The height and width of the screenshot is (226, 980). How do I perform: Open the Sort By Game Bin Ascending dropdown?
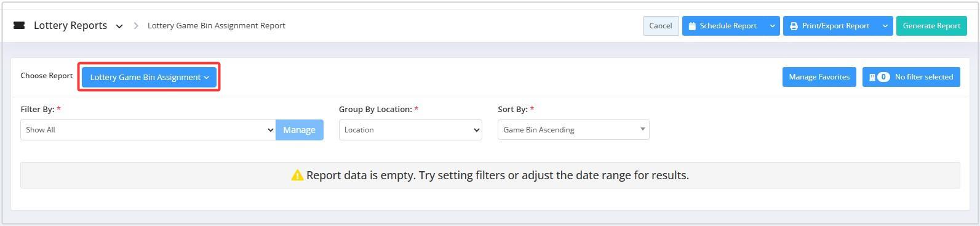pyautogui.click(x=573, y=130)
